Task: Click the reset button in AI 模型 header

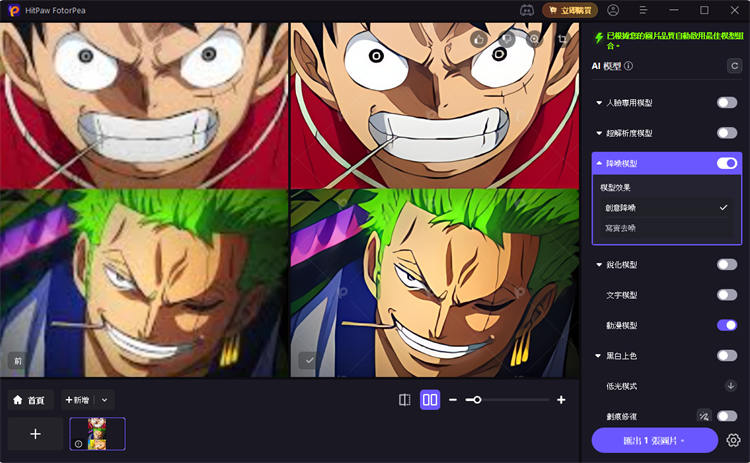Action: pyautogui.click(x=734, y=66)
